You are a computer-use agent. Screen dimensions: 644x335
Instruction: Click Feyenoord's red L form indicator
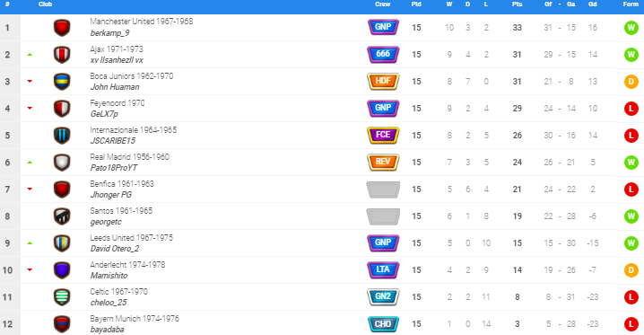[631, 109]
